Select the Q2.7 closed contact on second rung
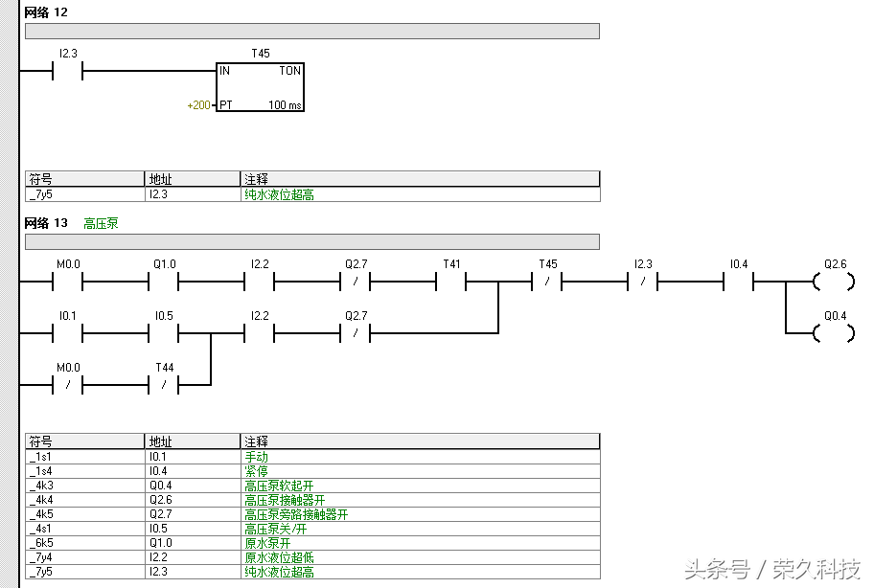Screen dimensions: 874x588 (356, 333)
